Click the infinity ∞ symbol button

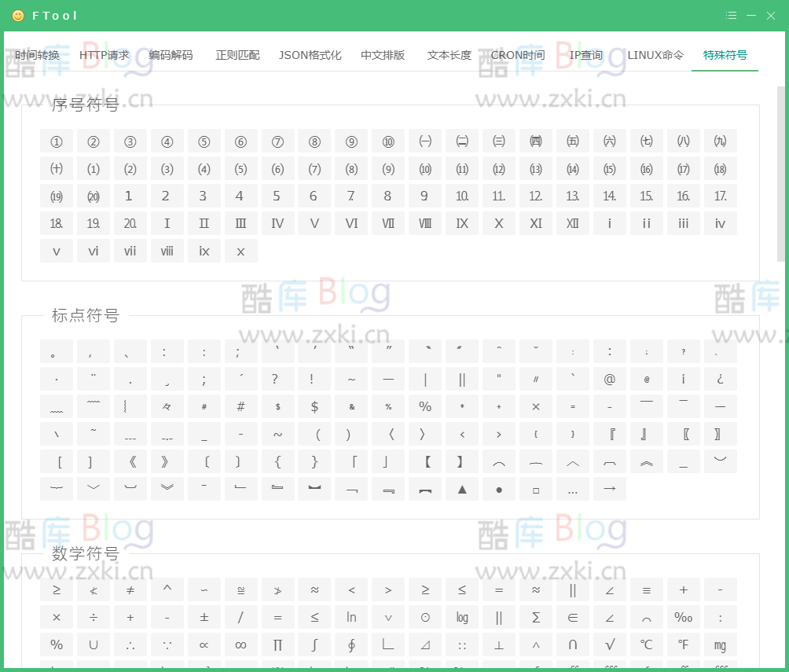[x=240, y=644]
